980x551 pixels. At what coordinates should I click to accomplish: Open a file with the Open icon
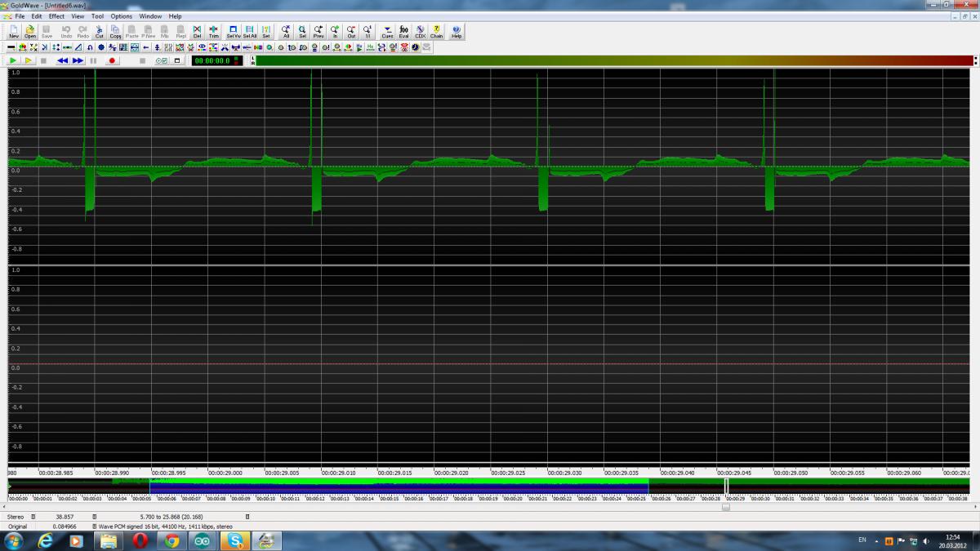[x=30, y=32]
